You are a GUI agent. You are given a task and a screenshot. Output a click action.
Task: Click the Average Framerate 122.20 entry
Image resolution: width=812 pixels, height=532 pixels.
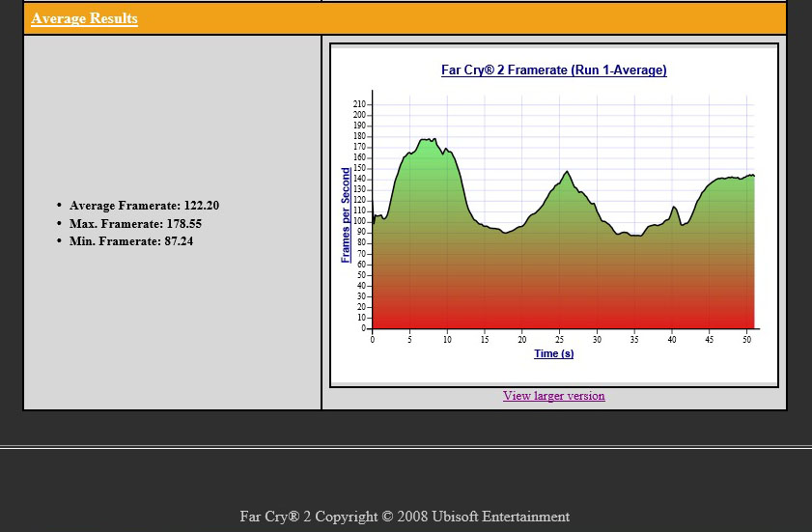[x=144, y=206]
